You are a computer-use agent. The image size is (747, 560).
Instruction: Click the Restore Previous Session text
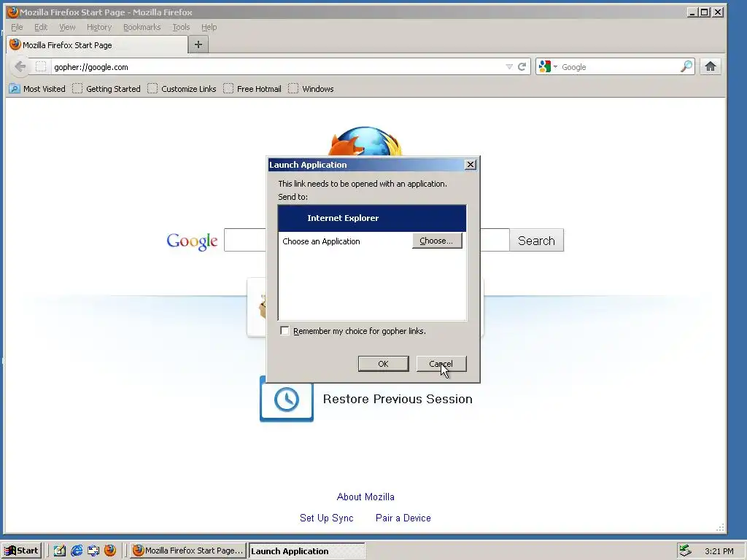tap(398, 399)
